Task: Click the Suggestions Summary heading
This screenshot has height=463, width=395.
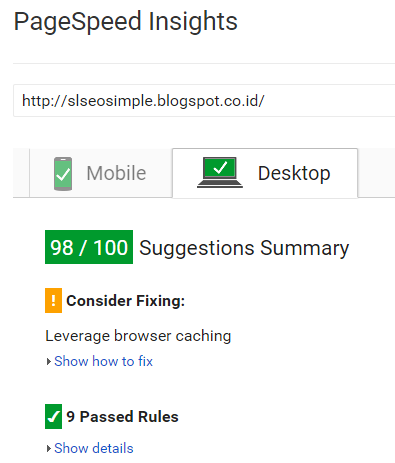Action: 244,248
